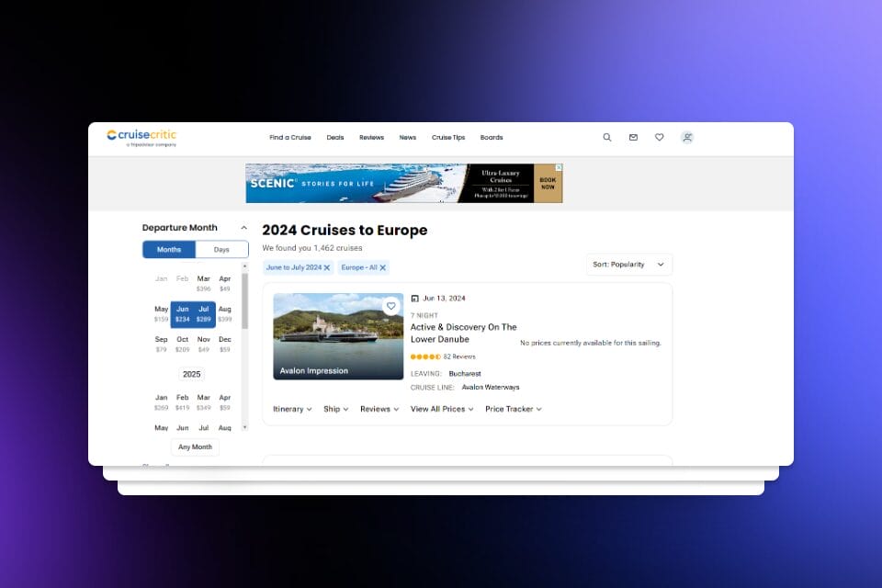Image resolution: width=882 pixels, height=588 pixels.
Task: Open the Sort: Popularity dropdown
Action: click(628, 265)
